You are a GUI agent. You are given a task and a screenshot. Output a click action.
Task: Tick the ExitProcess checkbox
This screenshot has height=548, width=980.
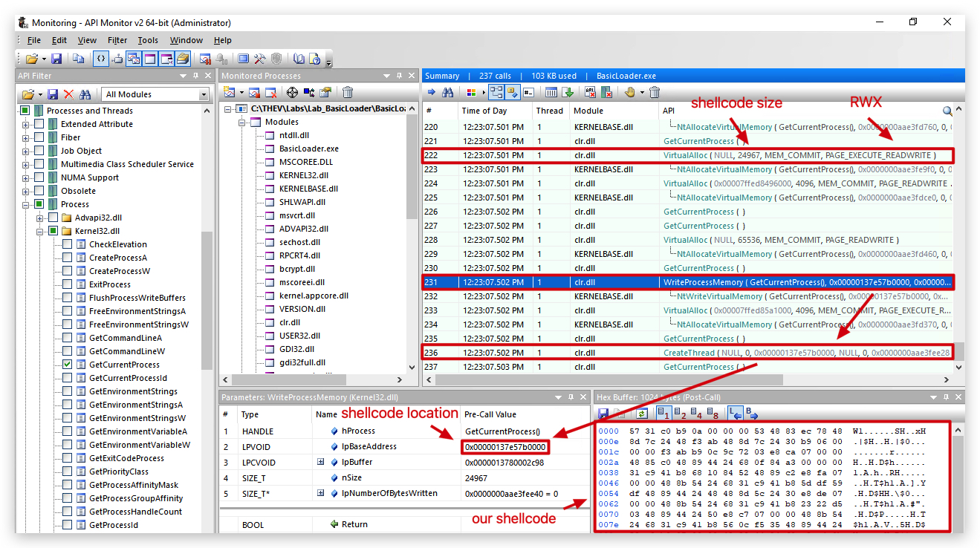point(68,284)
